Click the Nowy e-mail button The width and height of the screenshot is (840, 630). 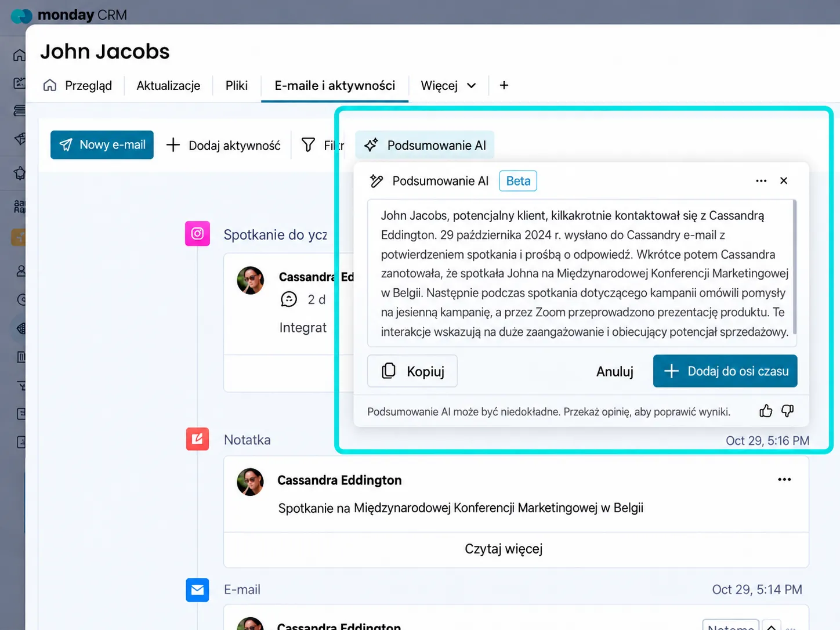102,145
